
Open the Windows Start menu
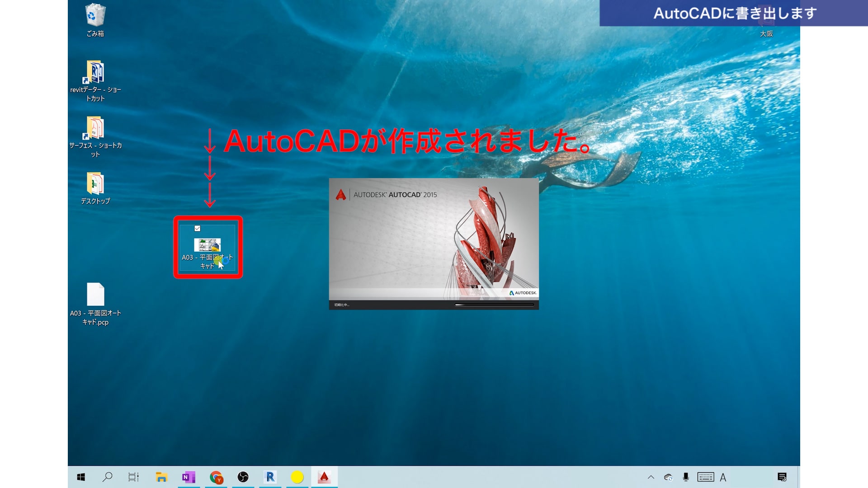(x=81, y=477)
